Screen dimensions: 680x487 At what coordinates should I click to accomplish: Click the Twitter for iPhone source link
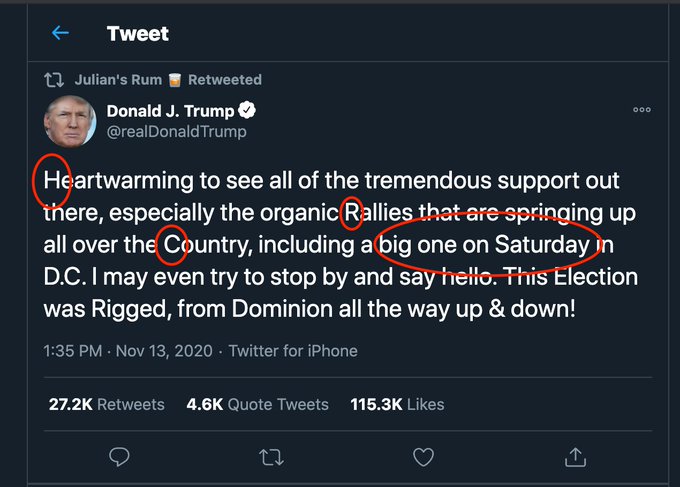click(x=293, y=351)
